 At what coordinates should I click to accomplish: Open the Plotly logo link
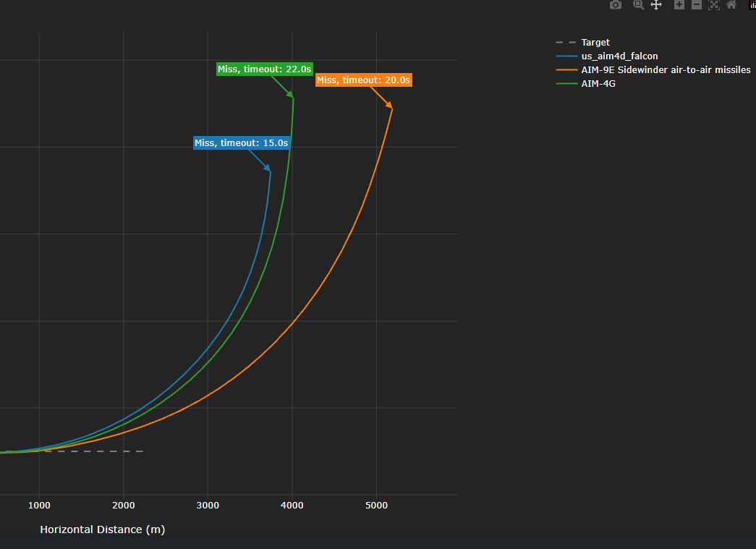[752, 5]
